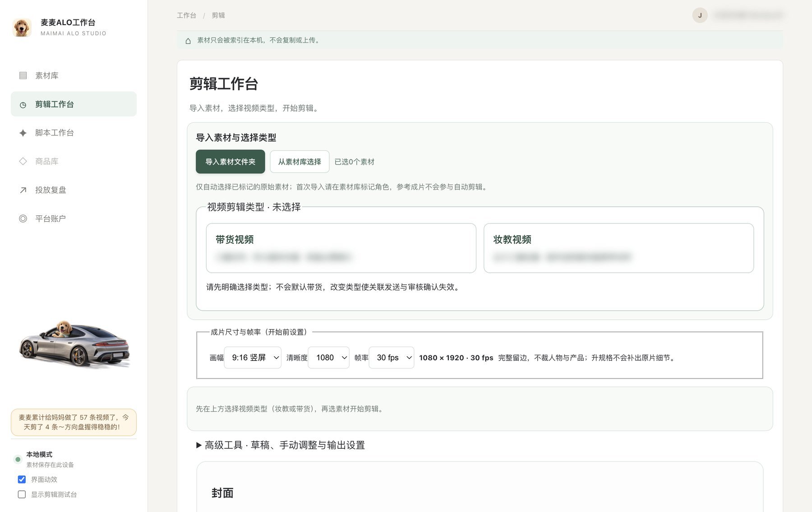
Task: Click the 导入素材与选择类型 heading
Action: coord(236,138)
